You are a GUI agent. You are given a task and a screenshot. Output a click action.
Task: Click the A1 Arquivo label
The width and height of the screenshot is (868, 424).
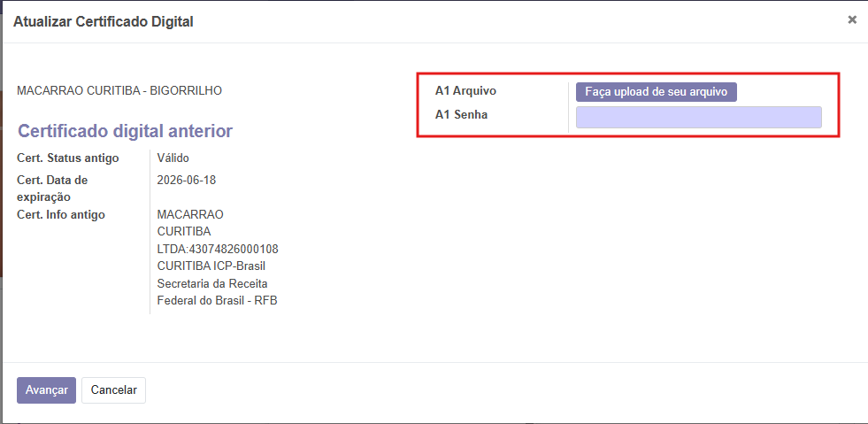[x=465, y=91]
